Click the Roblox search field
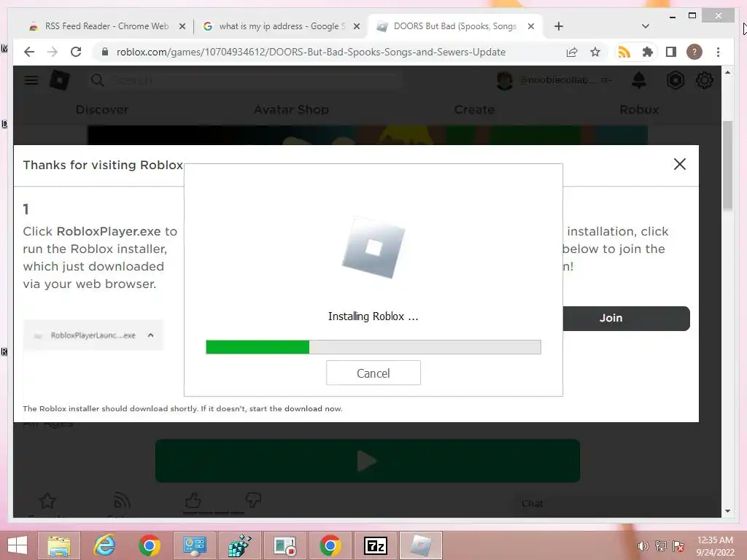The height and width of the screenshot is (560, 747). (245, 80)
